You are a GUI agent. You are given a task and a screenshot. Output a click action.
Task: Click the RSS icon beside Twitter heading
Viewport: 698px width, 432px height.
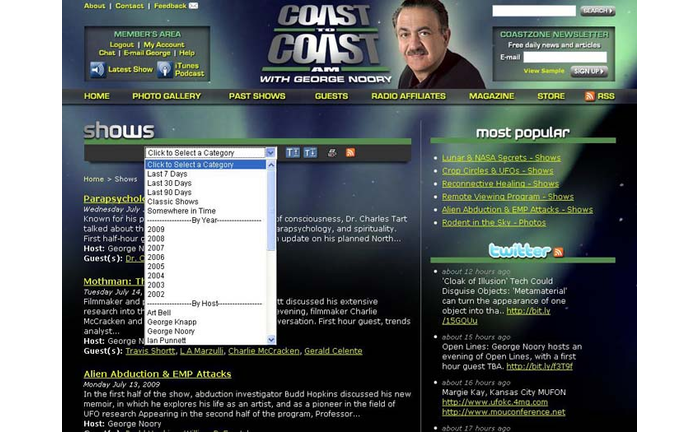[x=558, y=252]
